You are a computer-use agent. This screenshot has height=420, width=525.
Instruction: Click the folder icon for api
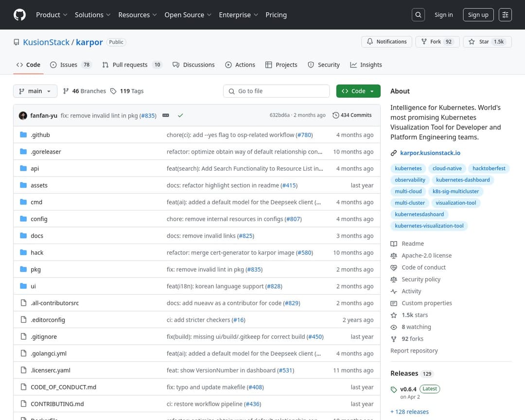(x=23, y=168)
